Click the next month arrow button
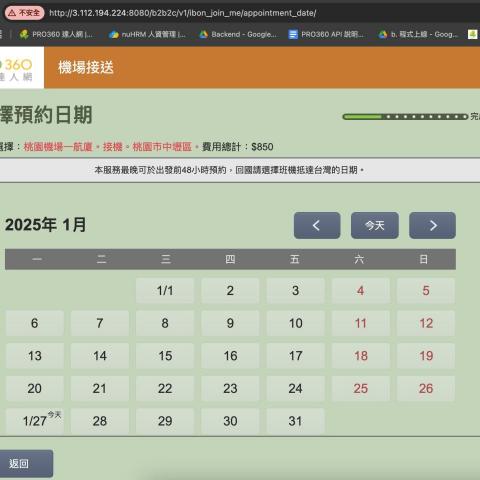The height and width of the screenshot is (480, 480). tap(432, 225)
